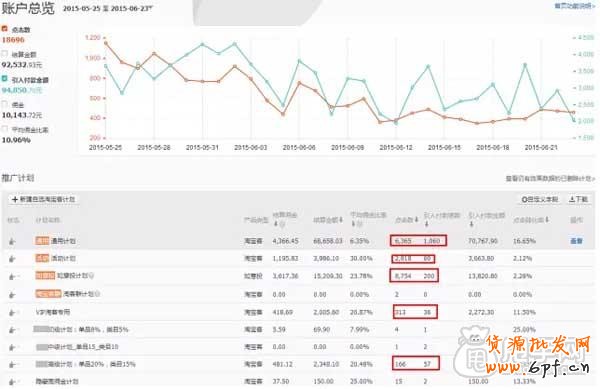This screenshot has height=389, width=600.
Task: Click the 产品类型 column header
Action: (256, 220)
